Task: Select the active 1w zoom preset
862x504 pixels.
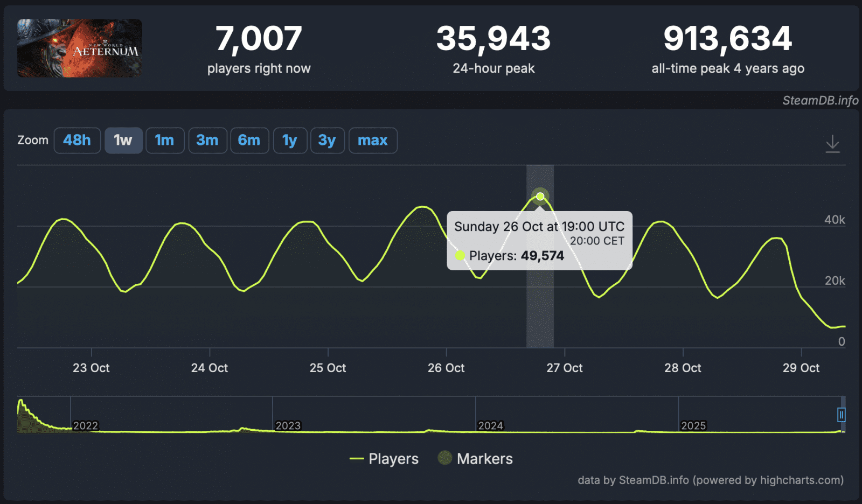Action: (123, 140)
